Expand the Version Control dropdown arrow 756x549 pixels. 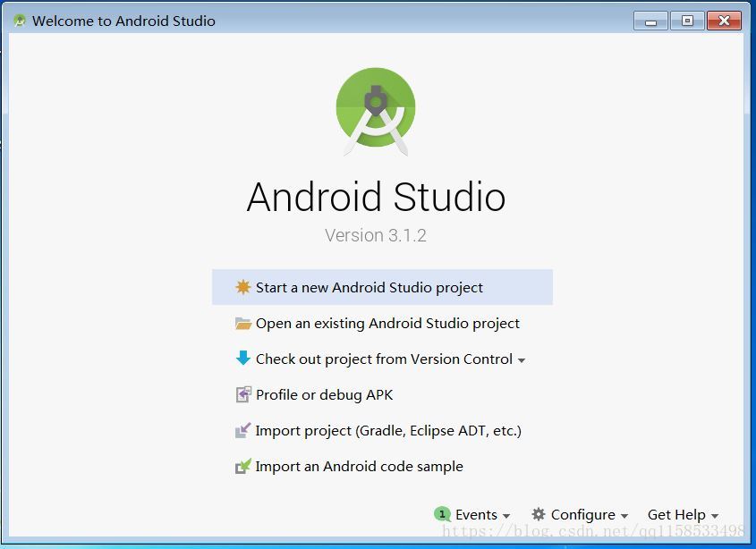pos(522,360)
